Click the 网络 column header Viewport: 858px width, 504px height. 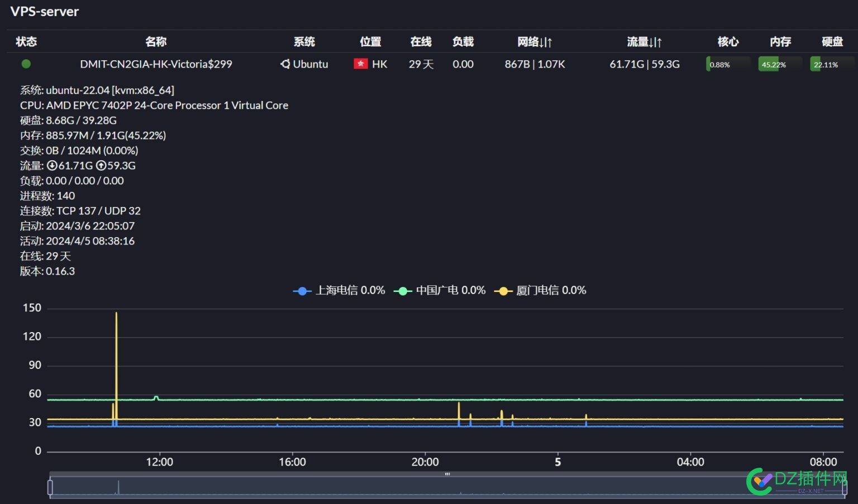point(535,41)
